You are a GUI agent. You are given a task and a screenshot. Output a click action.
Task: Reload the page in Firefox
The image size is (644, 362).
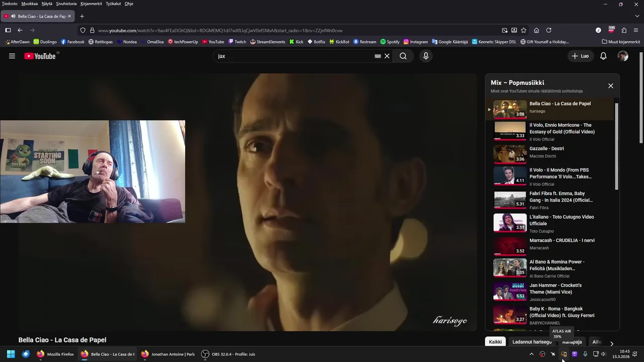[x=549, y=30]
